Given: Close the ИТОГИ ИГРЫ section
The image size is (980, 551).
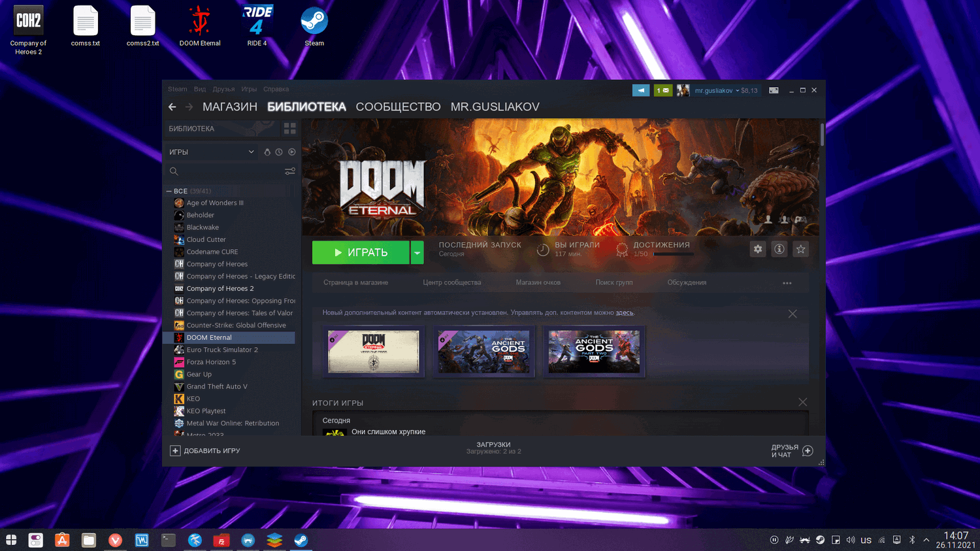Looking at the screenshot, I should pos(803,402).
